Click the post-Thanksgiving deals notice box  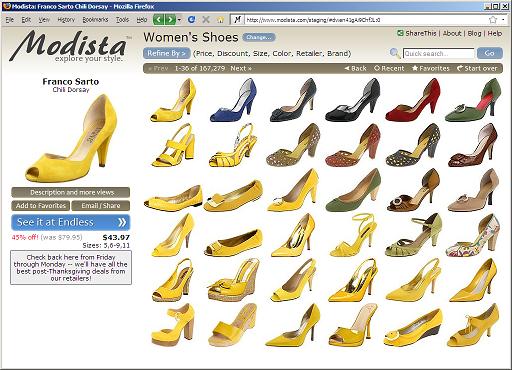coord(71,268)
